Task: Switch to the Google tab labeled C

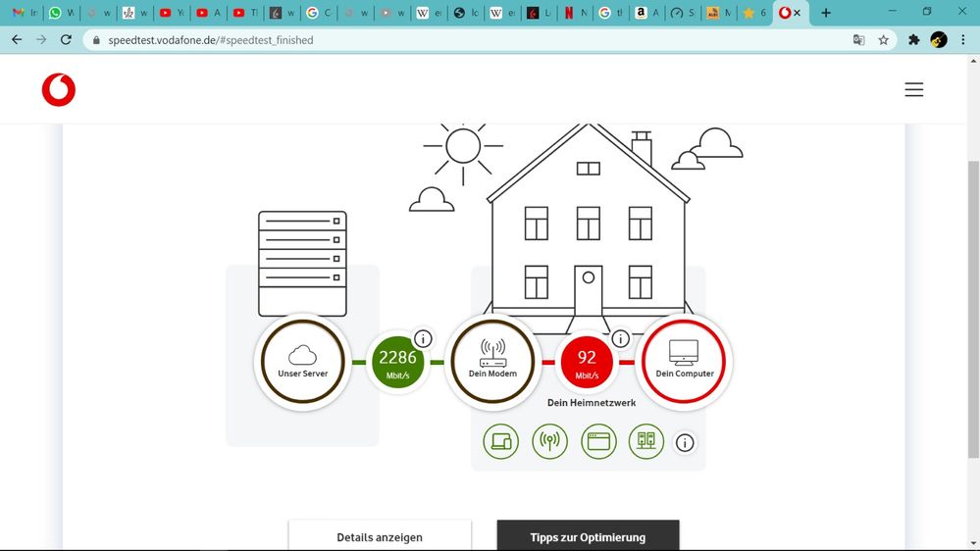Action: (318, 13)
